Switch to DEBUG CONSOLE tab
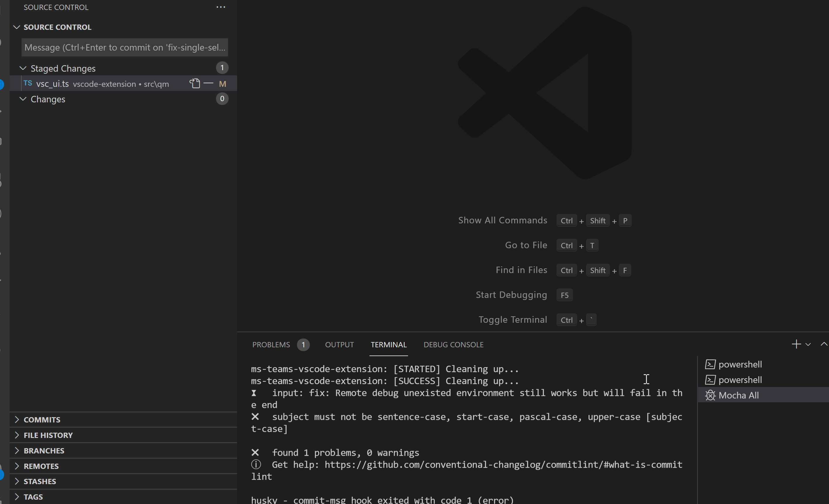 [453, 344]
